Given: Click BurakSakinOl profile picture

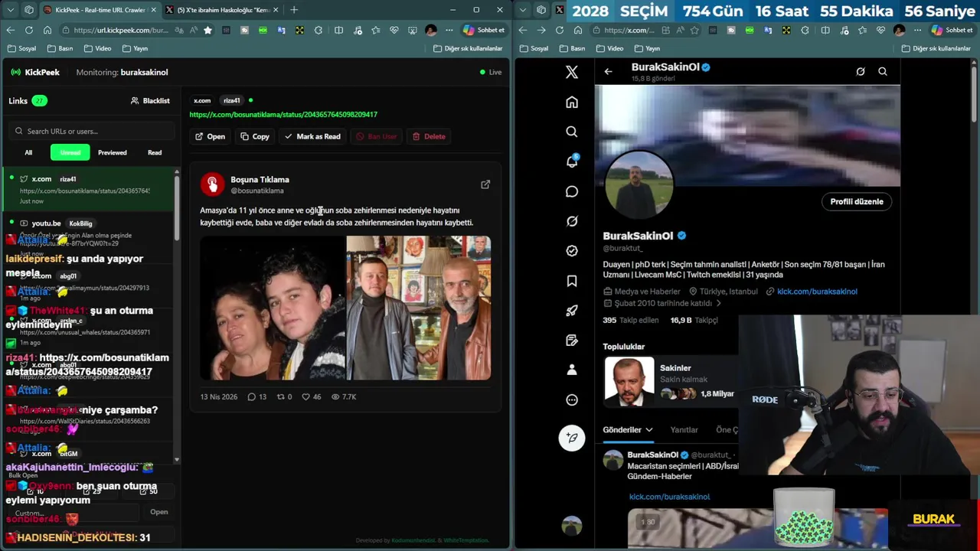Looking at the screenshot, I should pyautogui.click(x=639, y=184).
